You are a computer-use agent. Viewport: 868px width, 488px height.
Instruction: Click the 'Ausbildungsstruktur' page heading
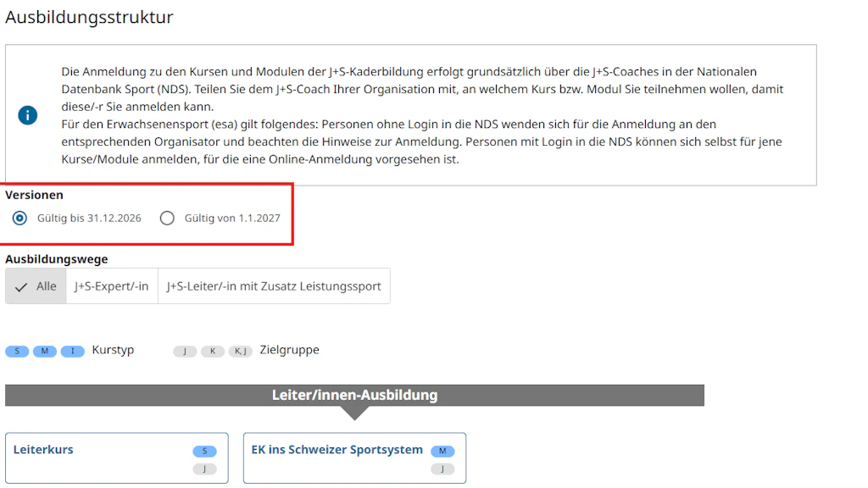[89, 17]
